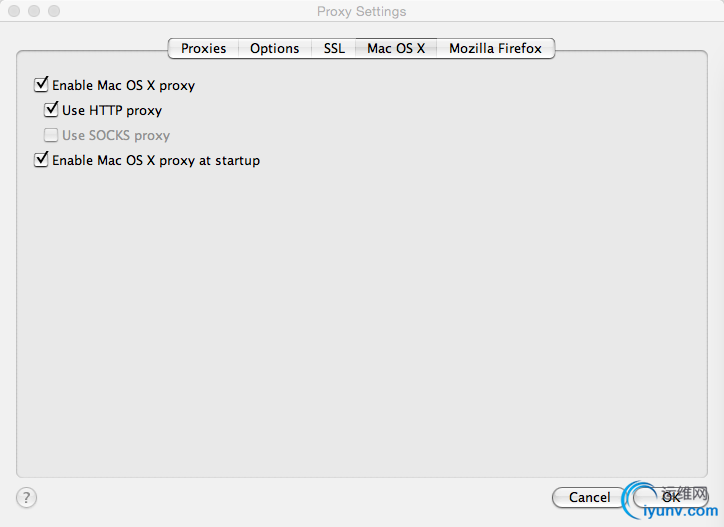Uncheck Enable Mac OS X proxy checkbox
This screenshot has height=527, width=724.
[41, 85]
